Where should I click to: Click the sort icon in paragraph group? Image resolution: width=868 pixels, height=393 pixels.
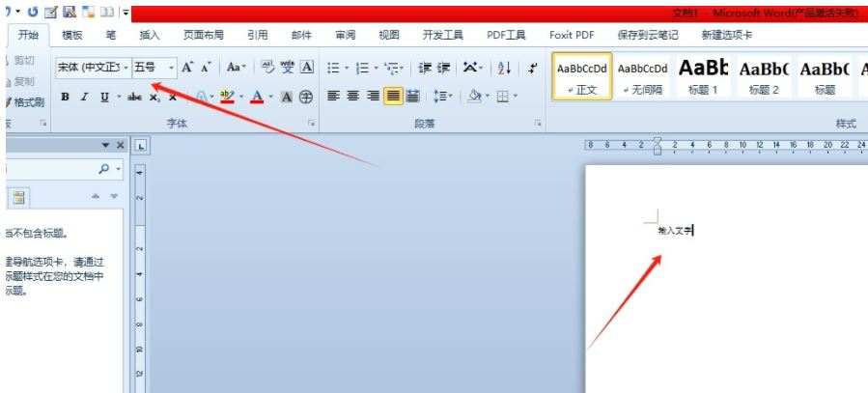pyautogui.click(x=504, y=68)
